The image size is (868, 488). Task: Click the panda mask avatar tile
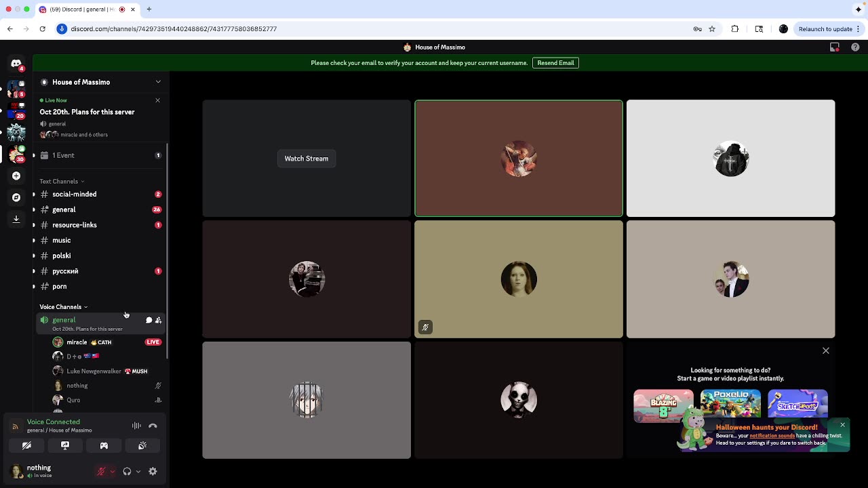pos(519,400)
